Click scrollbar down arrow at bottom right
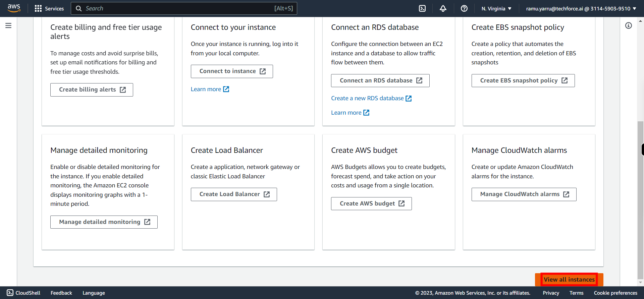This screenshot has height=299, width=644. click(x=640, y=283)
